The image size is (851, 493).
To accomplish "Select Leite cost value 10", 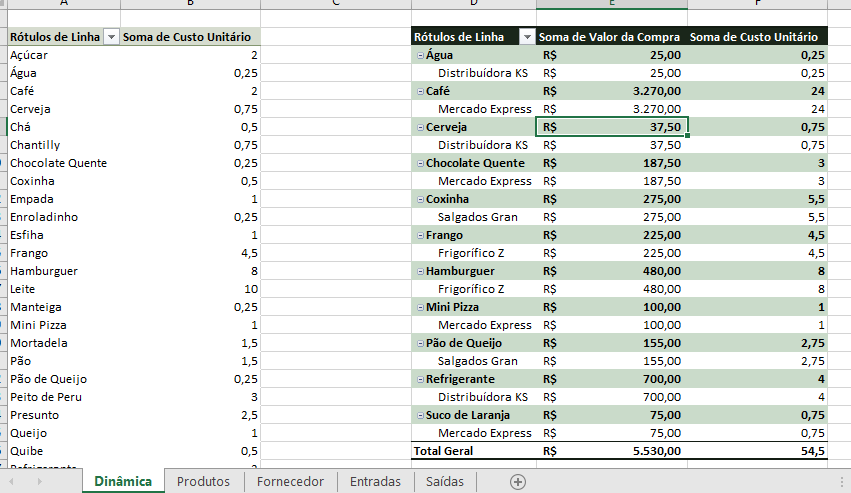I will pos(190,289).
